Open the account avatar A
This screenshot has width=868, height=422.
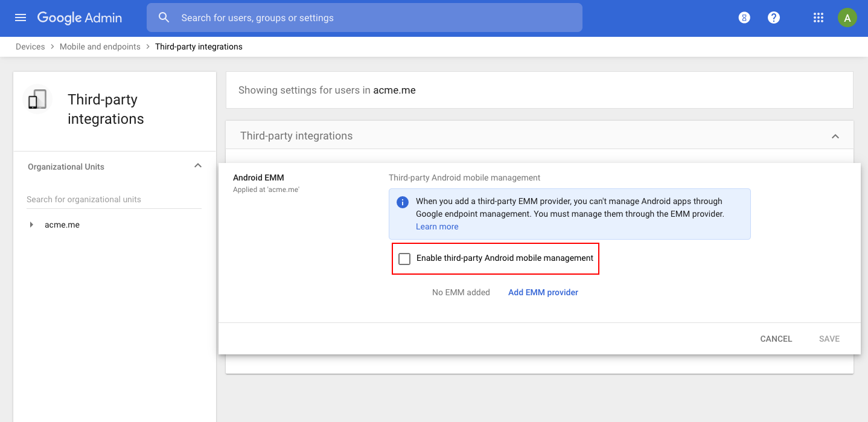(847, 18)
